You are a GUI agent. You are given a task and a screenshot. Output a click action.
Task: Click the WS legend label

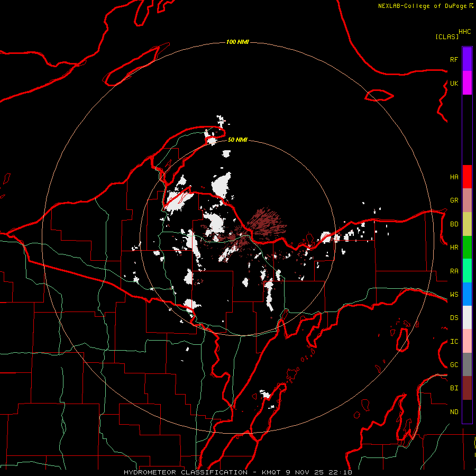click(x=454, y=295)
